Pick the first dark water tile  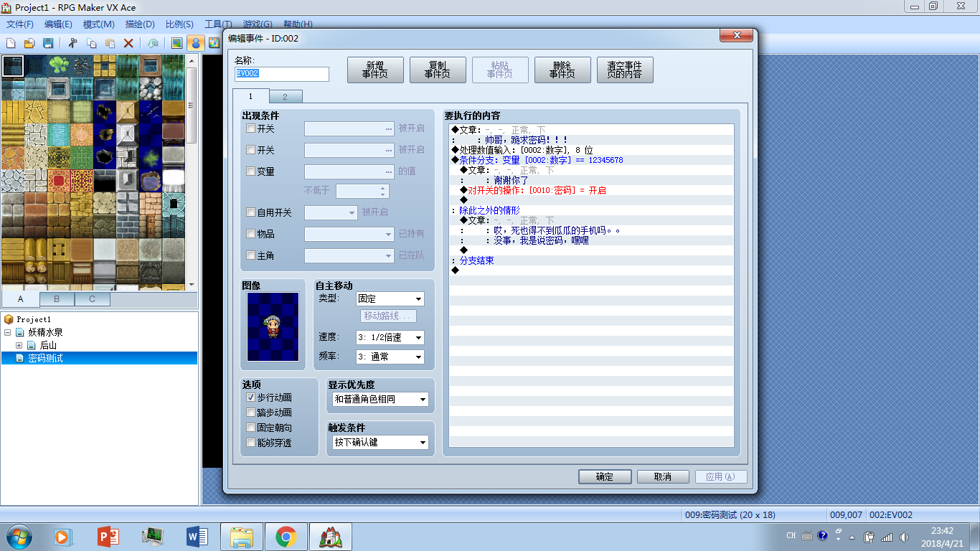click(x=14, y=66)
